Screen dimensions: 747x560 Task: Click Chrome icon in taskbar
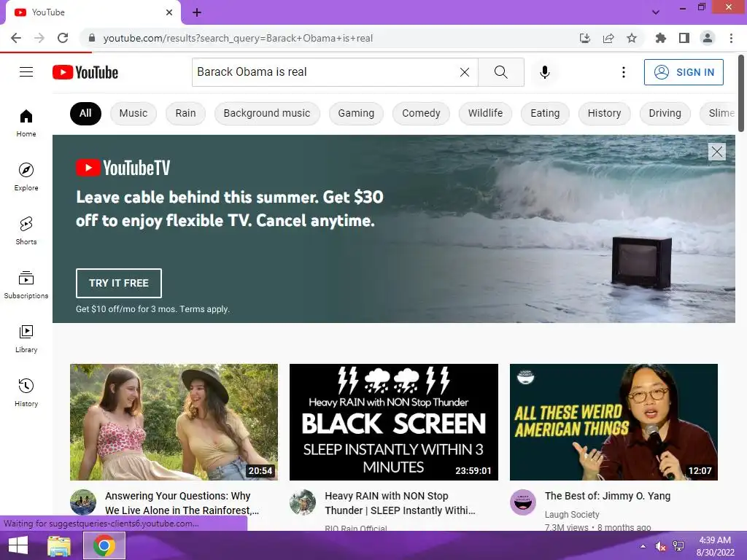pos(104,545)
